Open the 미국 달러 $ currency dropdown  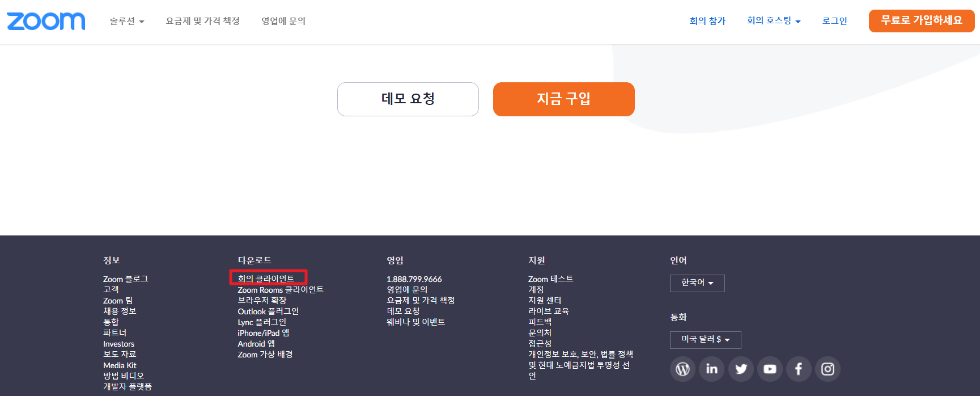705,340
